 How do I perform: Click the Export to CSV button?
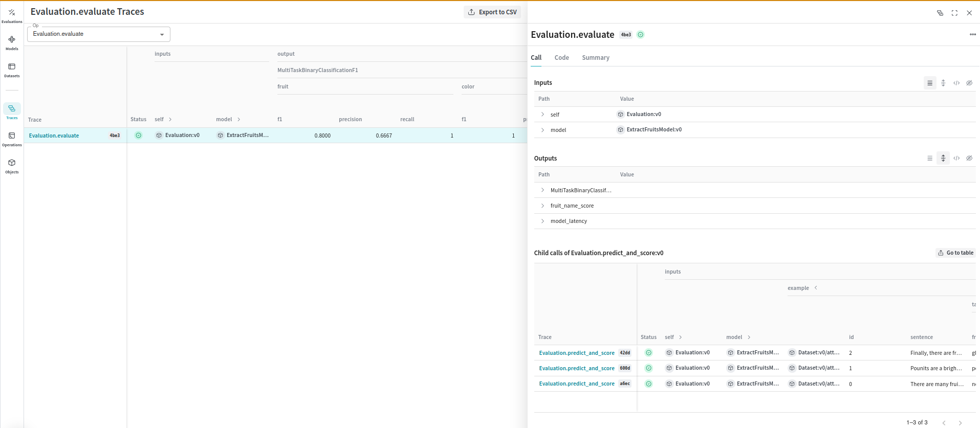492,12
